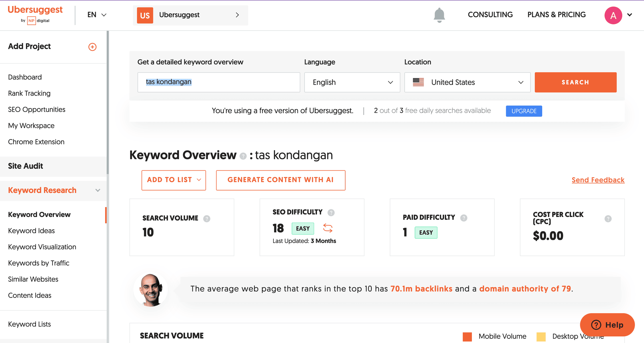This screenshot has width=644, height=343.
Task: Open the notifications bell
Action: tap(439, 15)
